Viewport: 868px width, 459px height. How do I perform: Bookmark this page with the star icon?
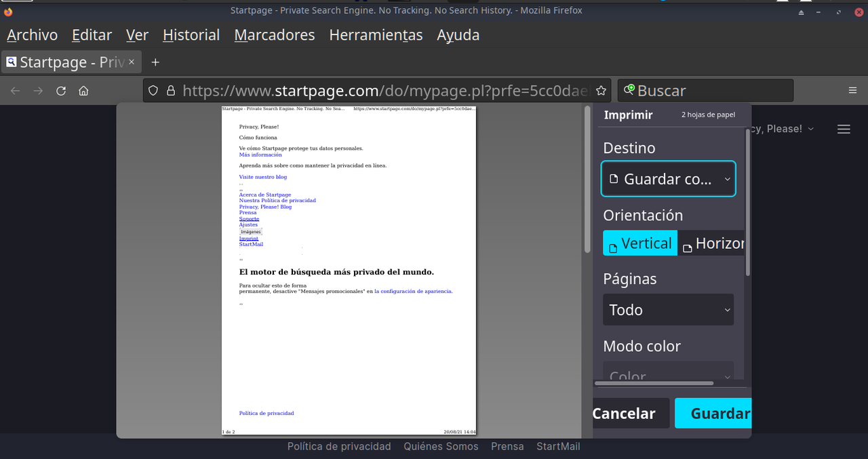coord(601,90)
